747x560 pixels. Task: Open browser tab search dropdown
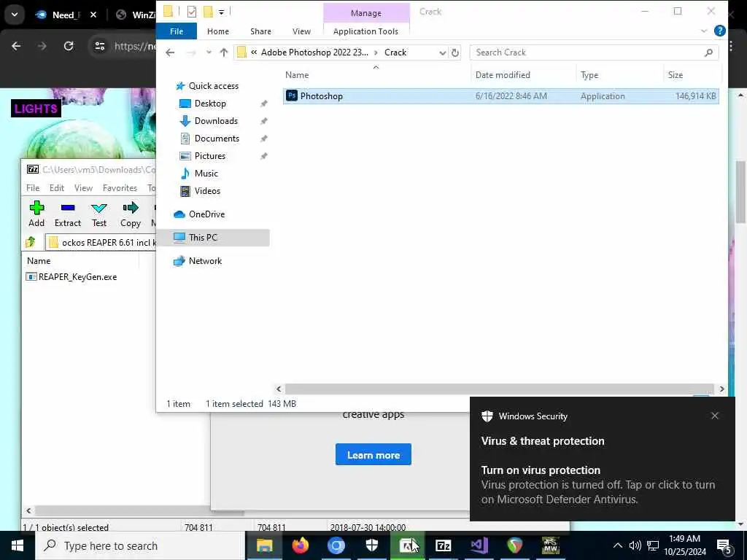[x=15, y=15]
